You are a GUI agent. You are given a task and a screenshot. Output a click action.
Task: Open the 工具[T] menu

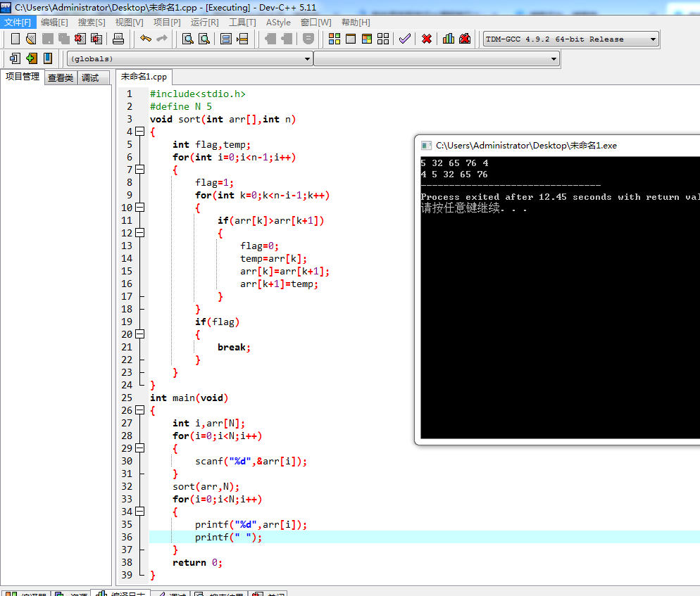click(x=242, y=23)
